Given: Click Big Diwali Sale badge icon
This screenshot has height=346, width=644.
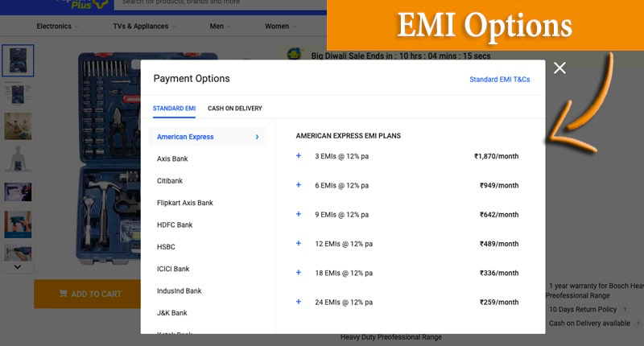Looking at the screenshot, I should click(x=294, y=54).
